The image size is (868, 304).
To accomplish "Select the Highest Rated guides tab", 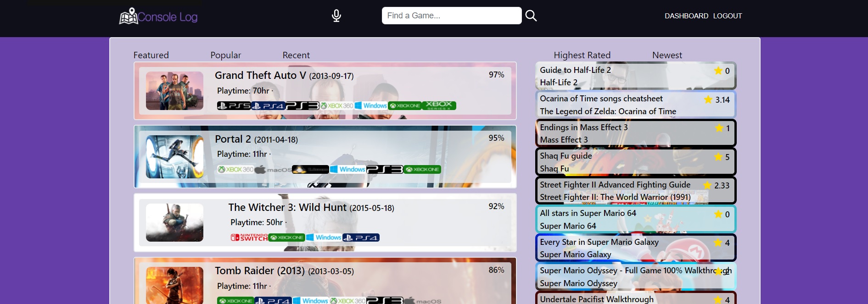I will [x=582, y=55].
